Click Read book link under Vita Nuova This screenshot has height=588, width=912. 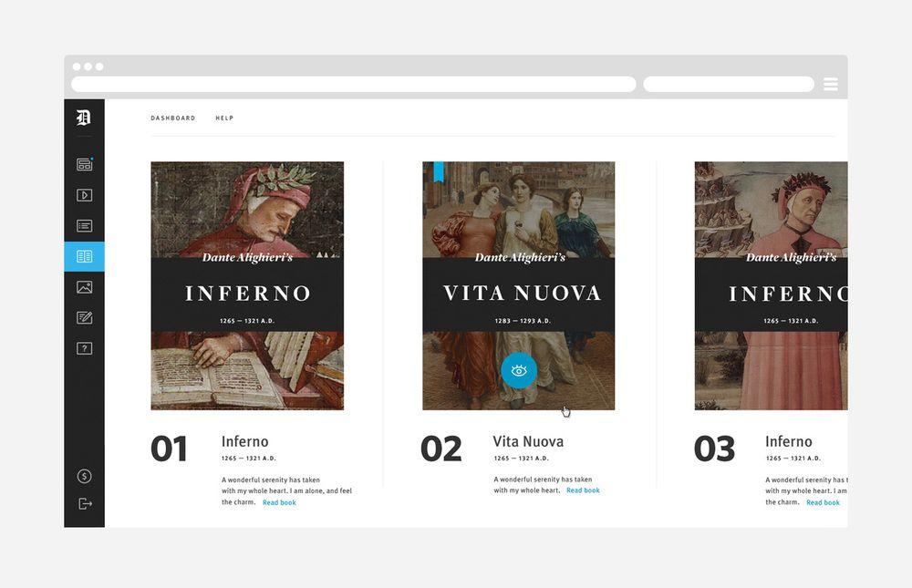coord(583,490)
